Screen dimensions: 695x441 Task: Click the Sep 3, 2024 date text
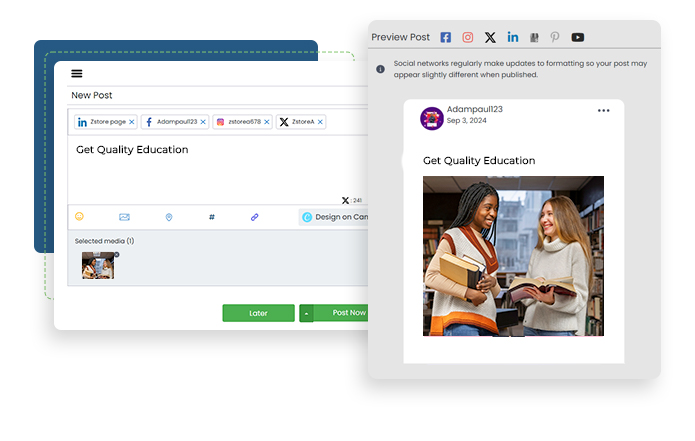point(466,121)
